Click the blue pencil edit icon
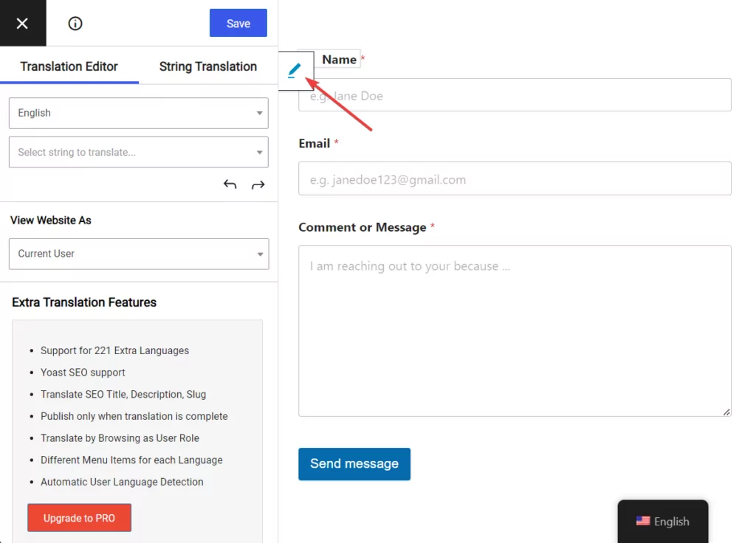 click(x=294, y=71)
